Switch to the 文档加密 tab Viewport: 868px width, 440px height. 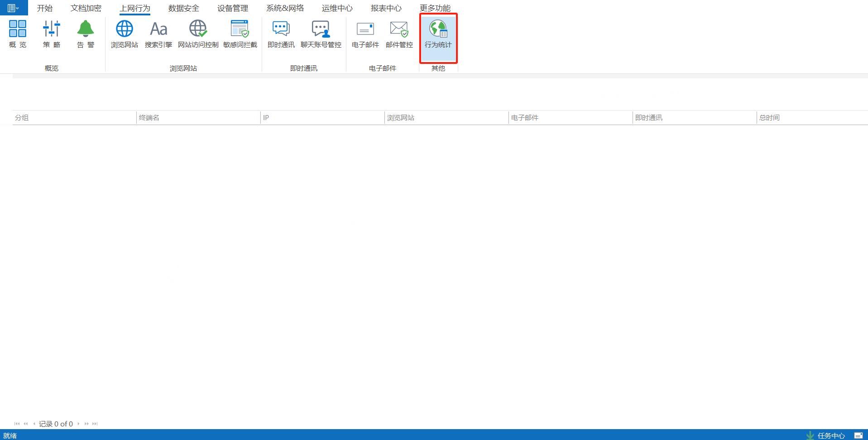point(86,8)
